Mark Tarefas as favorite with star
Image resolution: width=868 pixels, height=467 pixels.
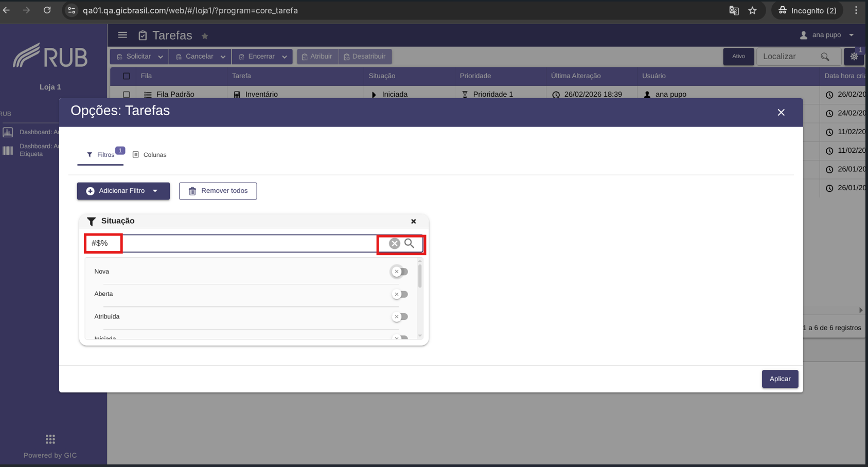click(x=205, y=36)
